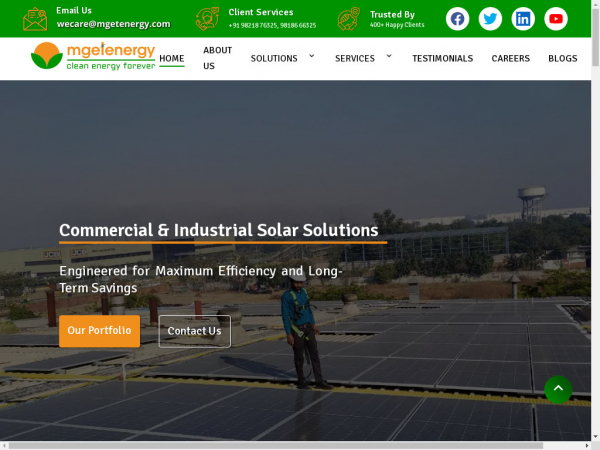
Task: Click the 'clean energy forever' tagline
Action: pyautogui.click(x=111, y=66)
